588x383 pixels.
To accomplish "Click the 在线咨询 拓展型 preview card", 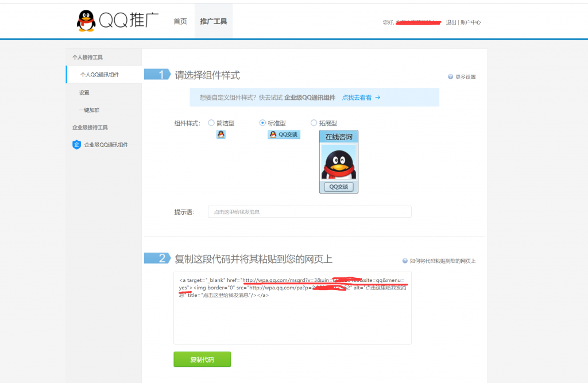I will coord(339,162).
